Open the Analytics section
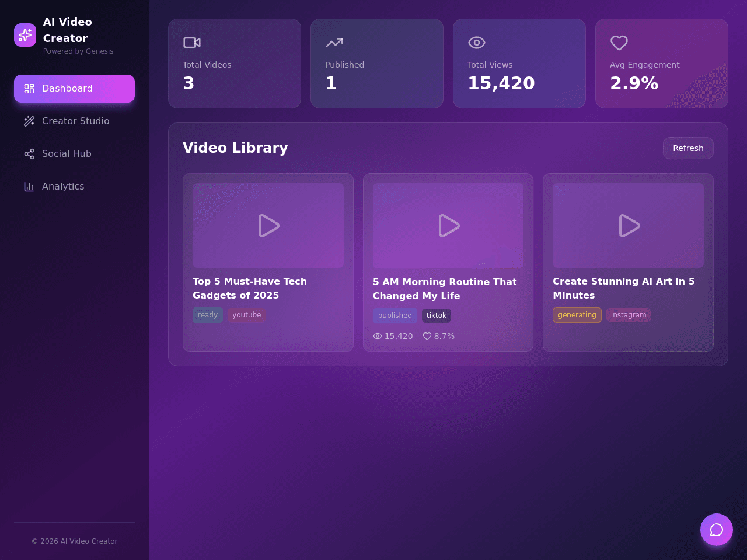The image size is (747, 560). coord(74,187)
